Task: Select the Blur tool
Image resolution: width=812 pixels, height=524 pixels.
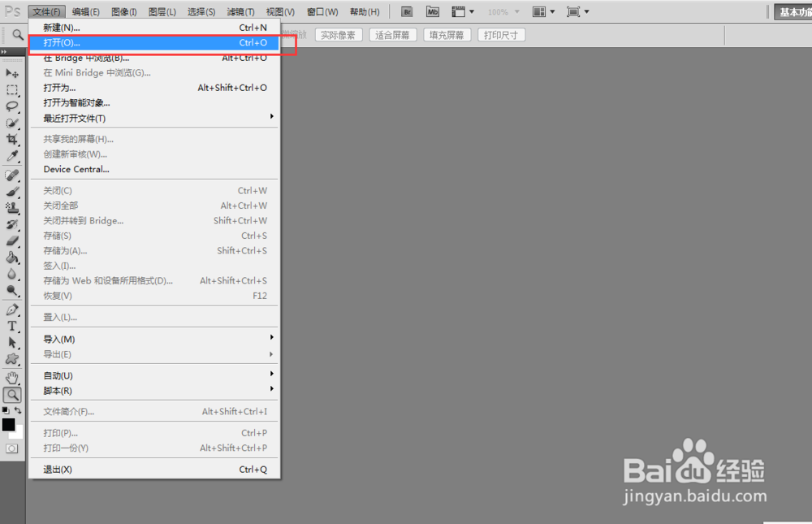Action: point(12,274)
